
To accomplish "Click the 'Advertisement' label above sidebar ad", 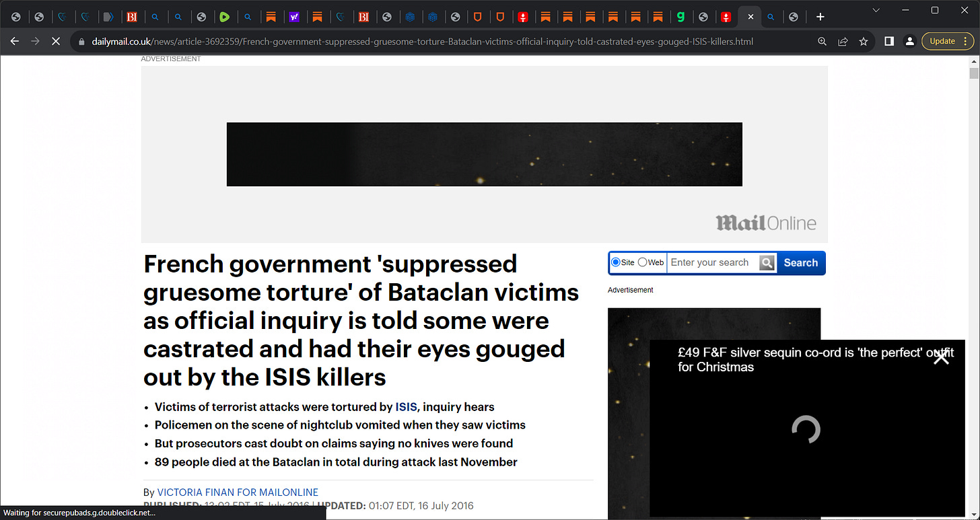I will pyautogui.click(x=630, y=290).
